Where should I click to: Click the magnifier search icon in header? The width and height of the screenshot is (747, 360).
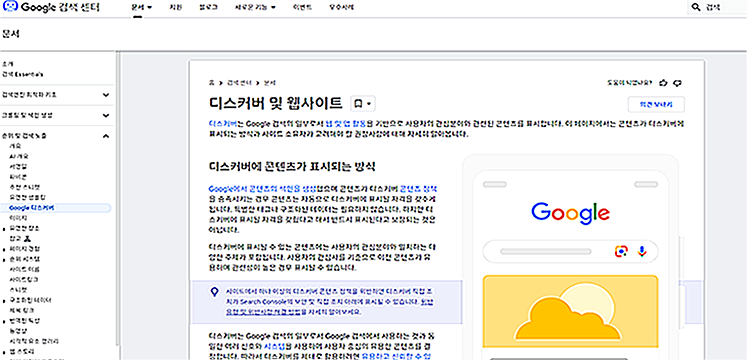click(x=696, y=8)
